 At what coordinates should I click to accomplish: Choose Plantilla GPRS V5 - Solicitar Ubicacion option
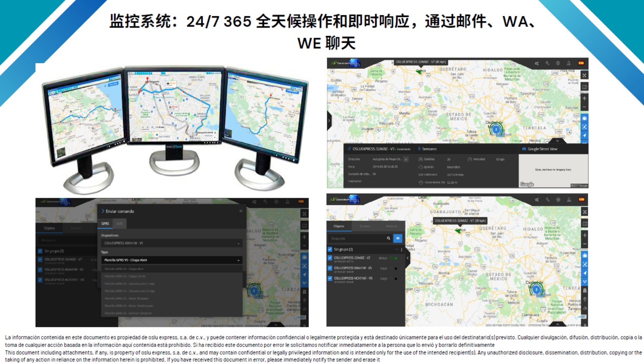(172, 313)
